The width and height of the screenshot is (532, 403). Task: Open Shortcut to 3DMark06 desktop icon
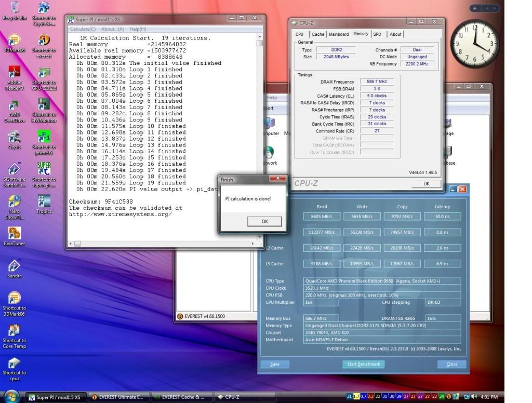coord(14,304)
